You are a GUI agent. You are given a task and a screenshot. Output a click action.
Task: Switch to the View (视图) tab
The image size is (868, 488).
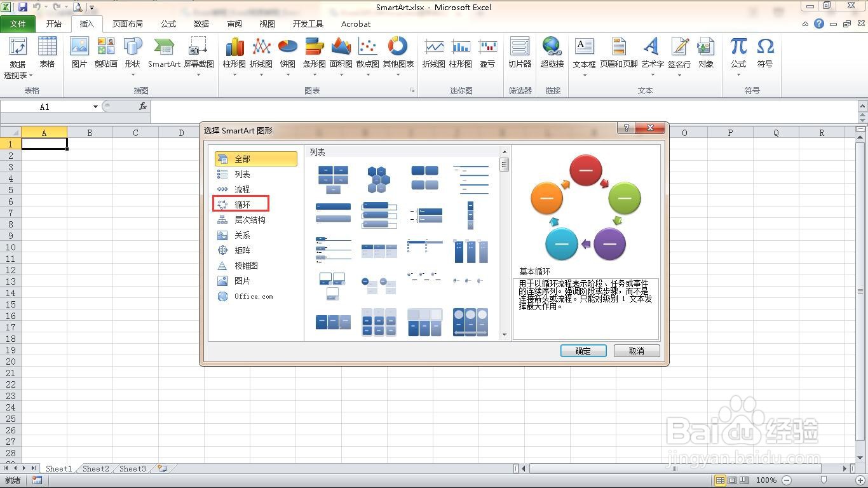click(268, 24)
